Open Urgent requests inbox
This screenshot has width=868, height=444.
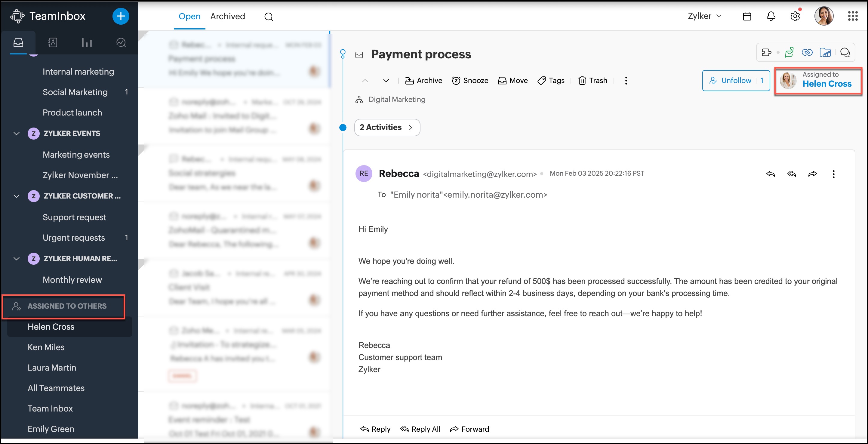(x=74, y=238)
